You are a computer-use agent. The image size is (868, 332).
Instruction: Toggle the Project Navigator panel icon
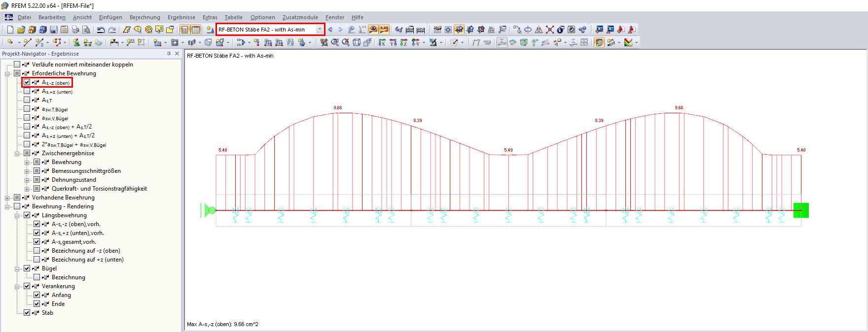185,30
